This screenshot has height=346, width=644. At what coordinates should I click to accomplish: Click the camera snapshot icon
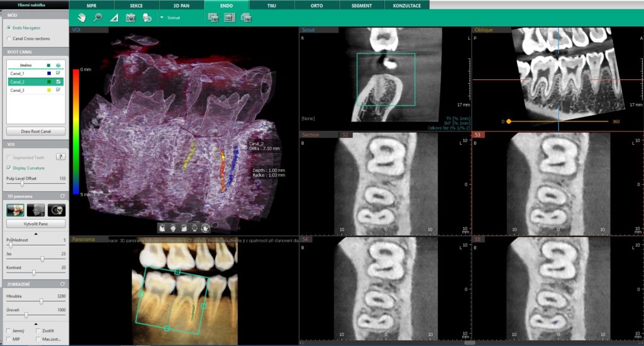tap(130, 18)
